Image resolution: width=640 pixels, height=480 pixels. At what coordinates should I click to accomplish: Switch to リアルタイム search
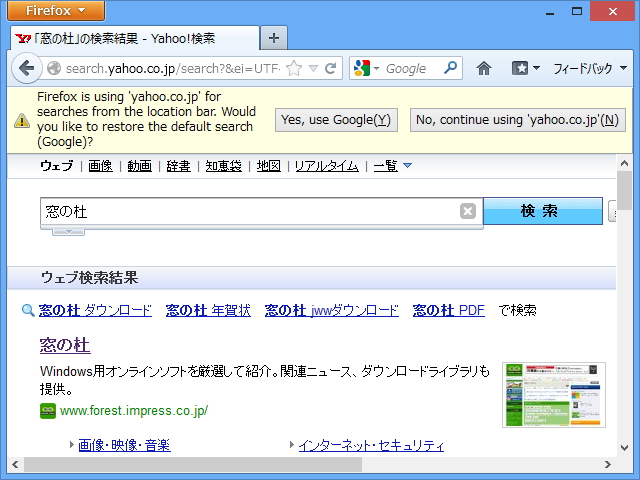click(327, 166)
